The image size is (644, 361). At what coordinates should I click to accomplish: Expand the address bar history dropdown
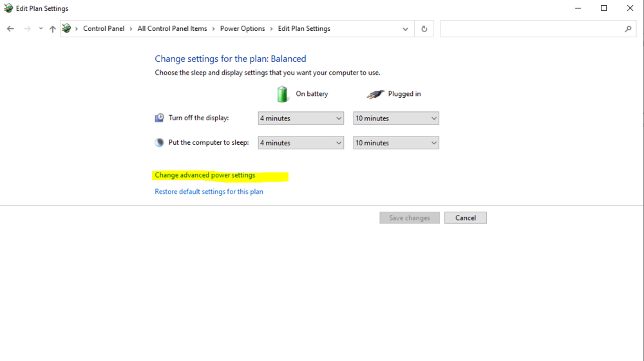coord(405,29)
